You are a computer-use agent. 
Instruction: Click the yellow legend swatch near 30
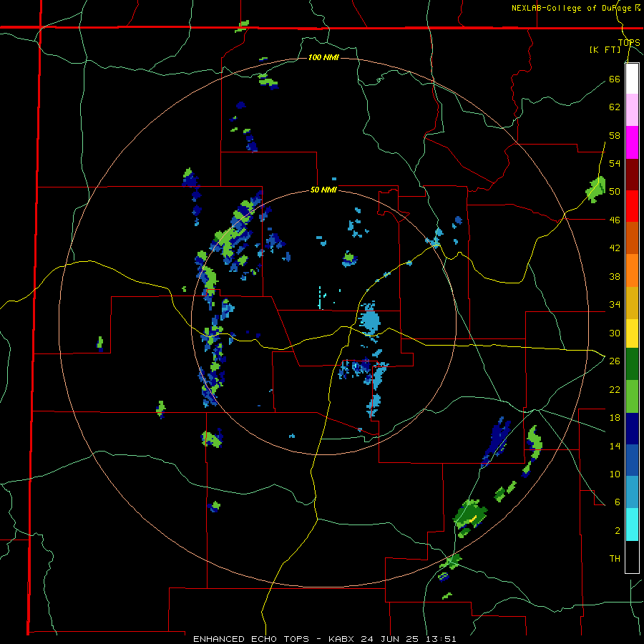632,333
